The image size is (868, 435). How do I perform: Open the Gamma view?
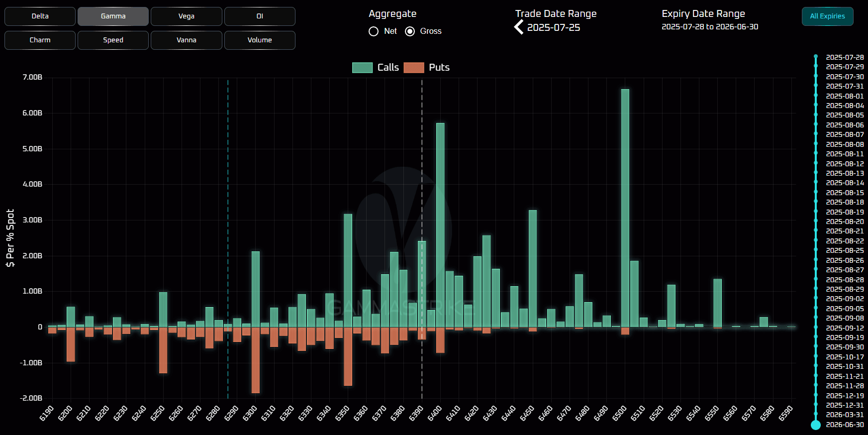[113, 16]
